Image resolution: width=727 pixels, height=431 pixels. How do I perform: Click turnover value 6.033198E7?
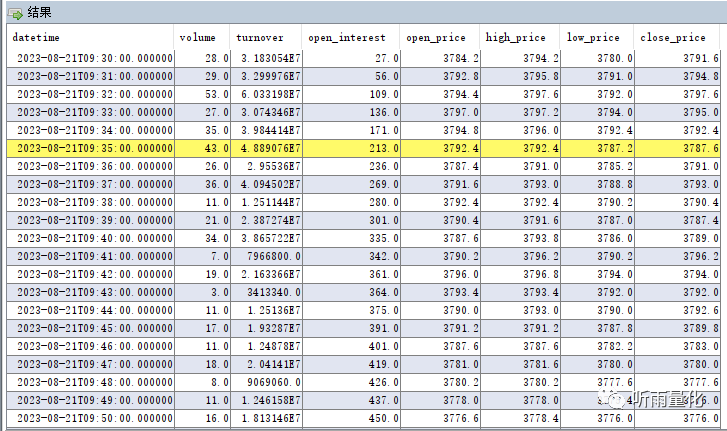[x=266, y=95]
